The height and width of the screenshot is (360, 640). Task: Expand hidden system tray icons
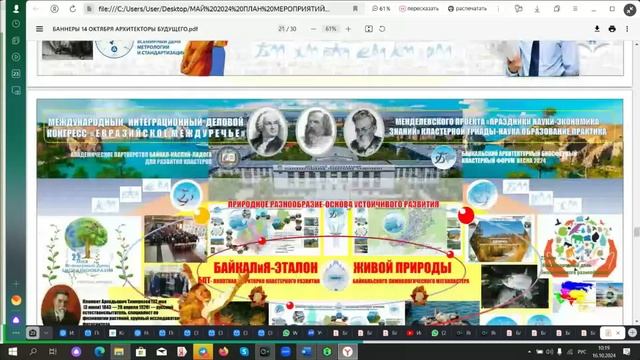[x=529, y=351]
